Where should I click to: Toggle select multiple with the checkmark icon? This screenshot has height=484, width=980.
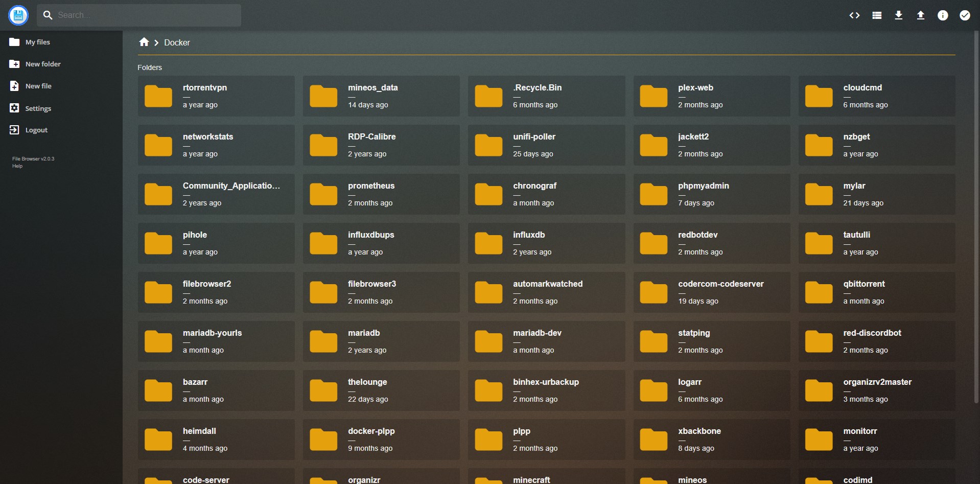click(965, 15)
